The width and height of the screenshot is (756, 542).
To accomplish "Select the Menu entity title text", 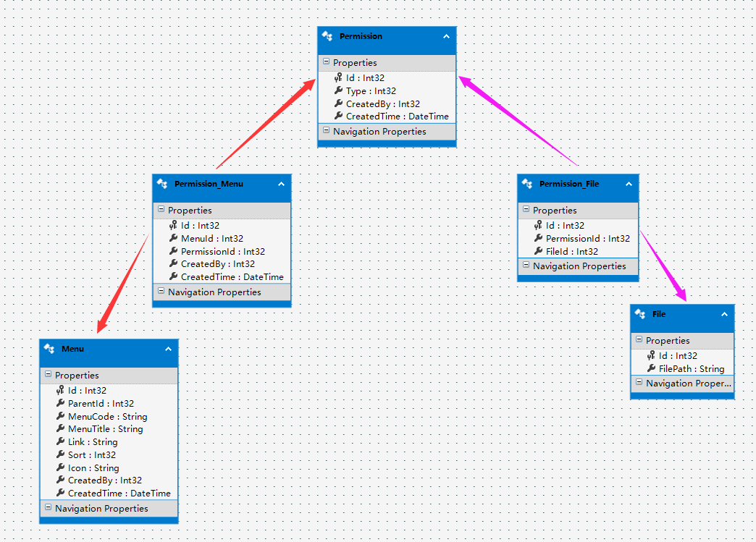I will 73,349.
